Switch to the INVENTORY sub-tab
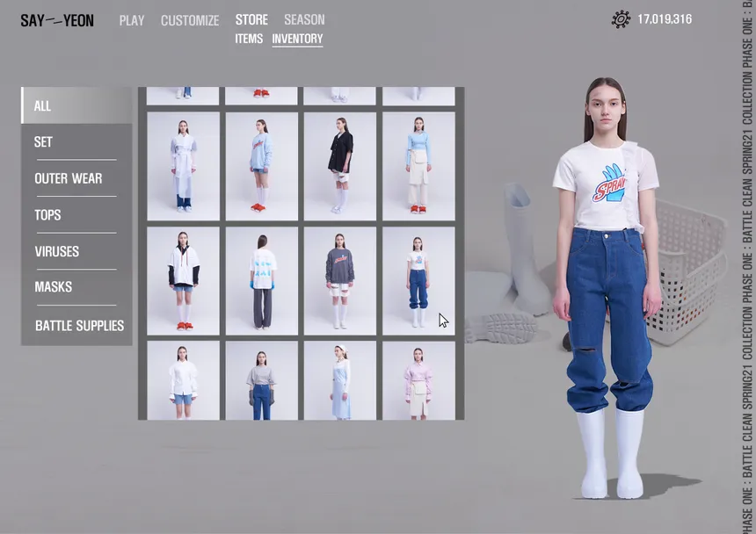This screenshot has height=534, width=756. [297, 39]
